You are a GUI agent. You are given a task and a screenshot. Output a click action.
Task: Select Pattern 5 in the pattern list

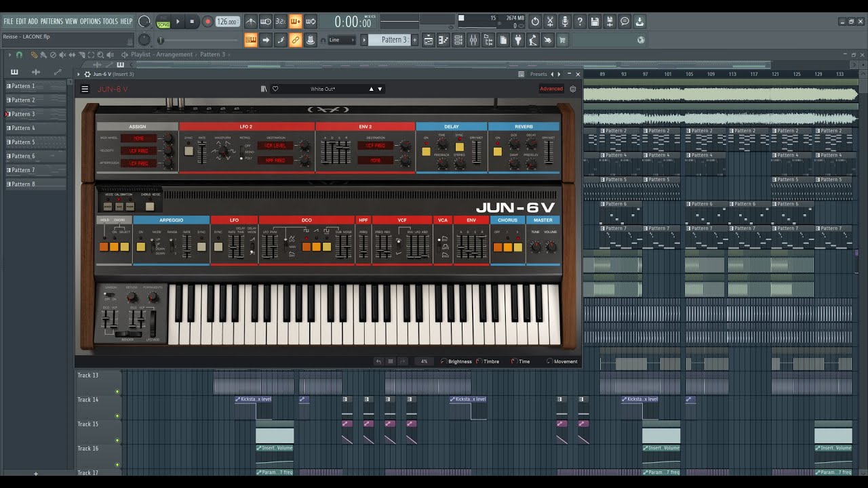36,142
